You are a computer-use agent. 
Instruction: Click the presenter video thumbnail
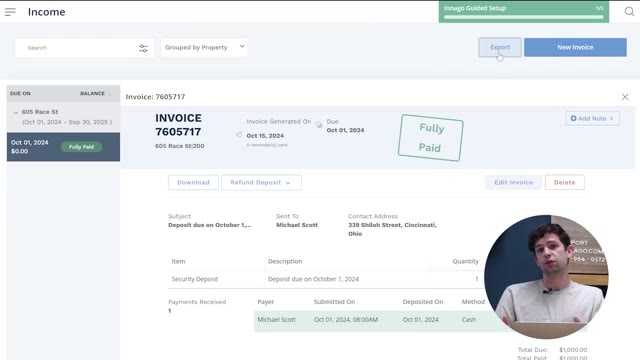pos(546,277)
